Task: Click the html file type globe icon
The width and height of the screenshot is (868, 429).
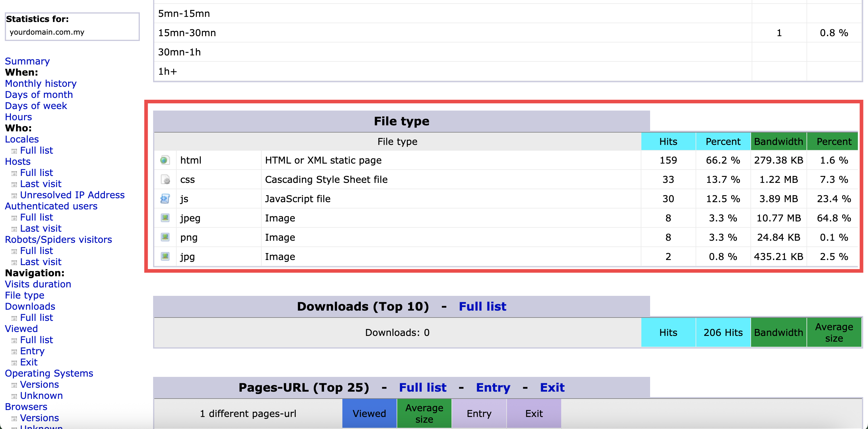Action: coord(165,160)
